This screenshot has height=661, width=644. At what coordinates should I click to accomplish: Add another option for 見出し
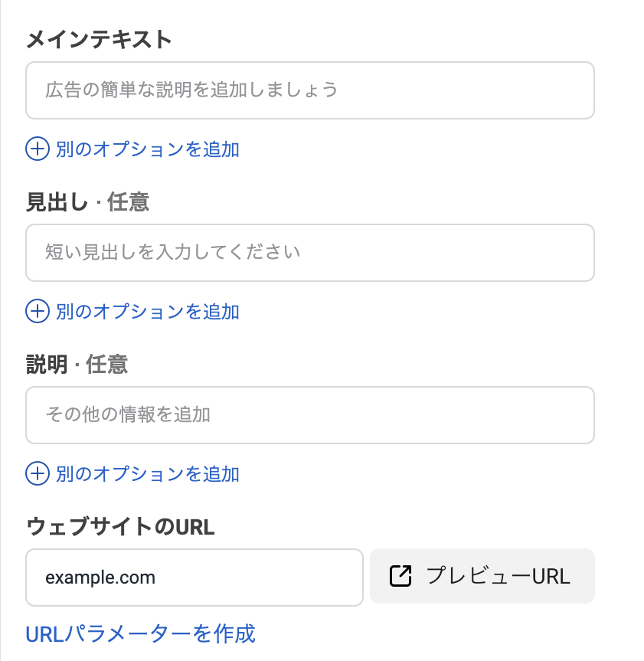[x=147, y=311]
